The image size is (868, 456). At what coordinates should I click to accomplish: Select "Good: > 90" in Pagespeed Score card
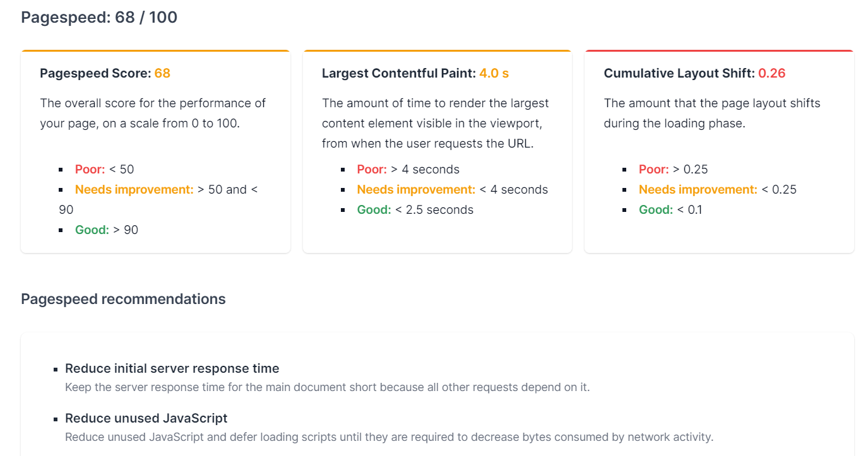pyautogui.click(x=106, y=230)
